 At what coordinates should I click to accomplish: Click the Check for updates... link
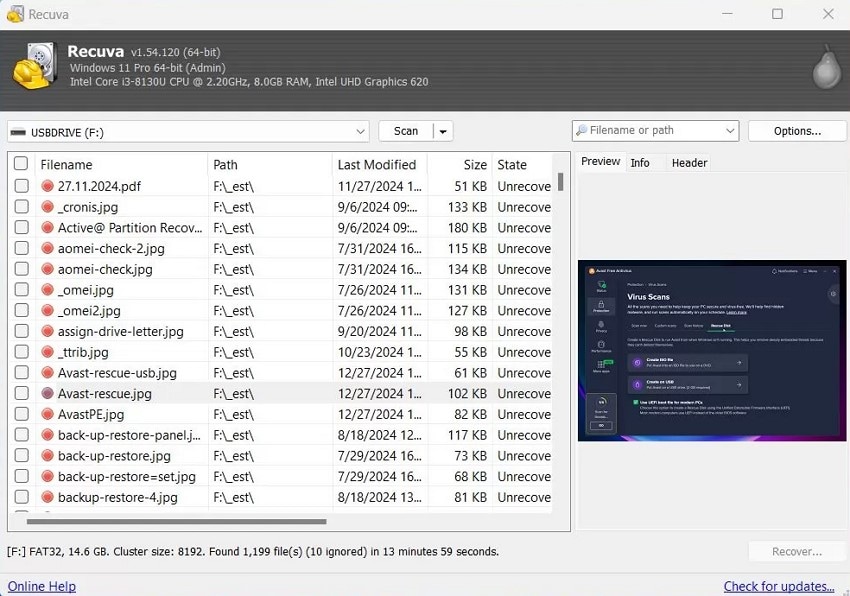pos(778,586)
